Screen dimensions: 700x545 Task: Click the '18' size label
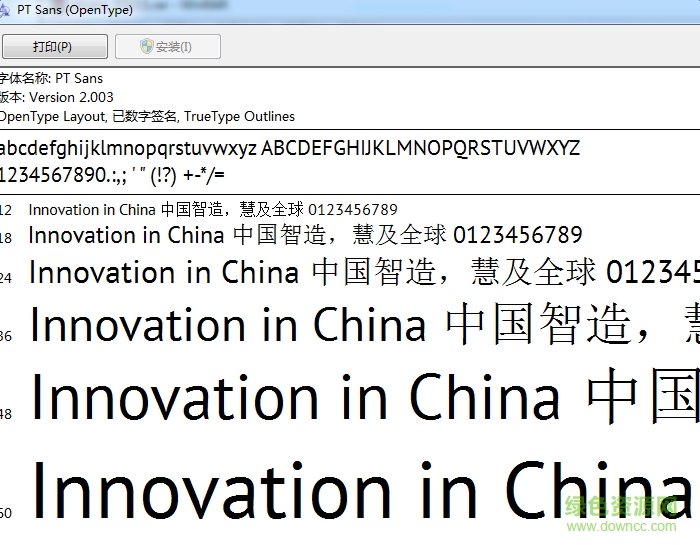point(6,238)
